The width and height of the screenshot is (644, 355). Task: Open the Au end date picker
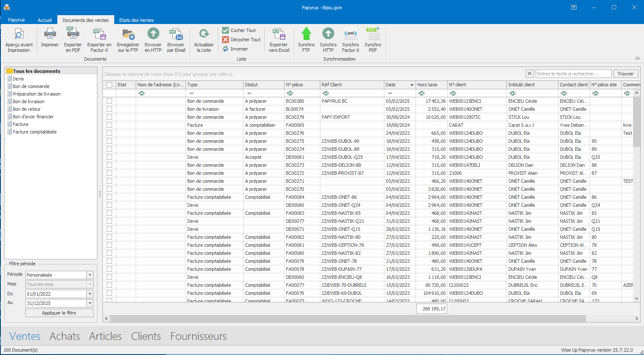click(90, 303)
